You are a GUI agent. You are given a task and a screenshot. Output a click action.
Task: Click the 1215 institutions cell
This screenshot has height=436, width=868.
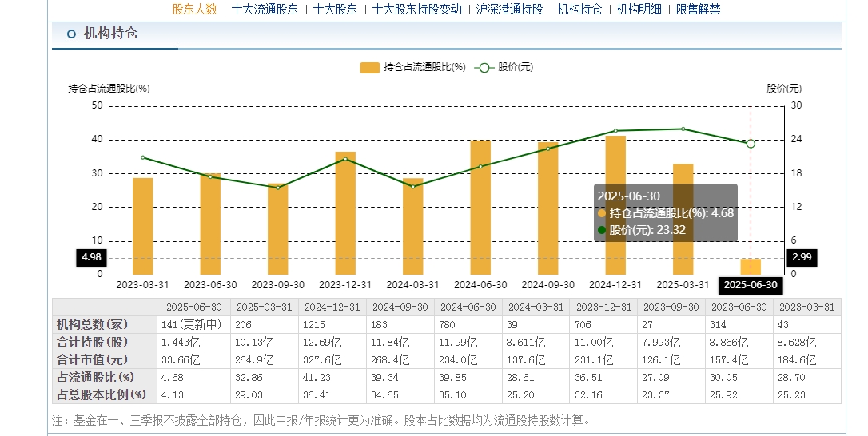332,324
